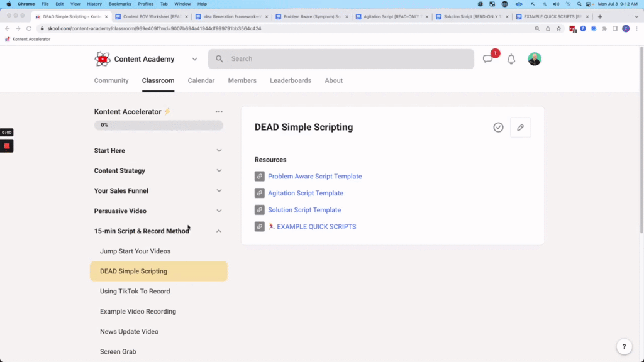Switch to Solution Script browser tab
The height and width of the screenshot is (362, 644).
click(x=472, y=17)
